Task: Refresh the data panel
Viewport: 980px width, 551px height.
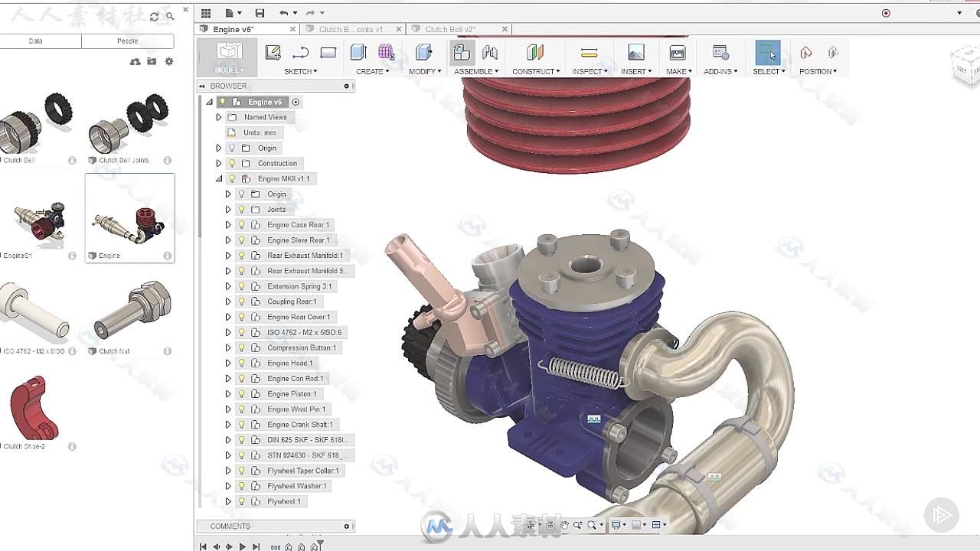Action: tap(155, 16)
